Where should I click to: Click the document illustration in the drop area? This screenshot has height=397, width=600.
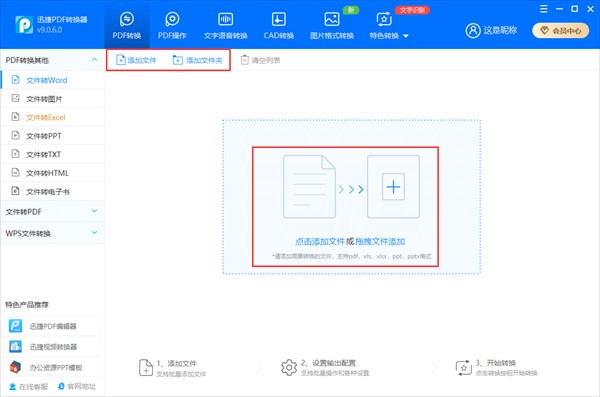pyautogui.click(x=309, y=186)
